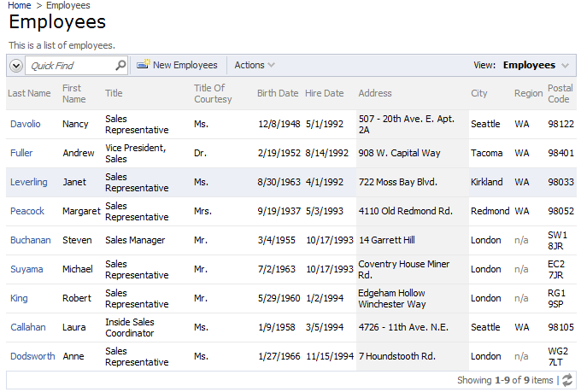
Task: Sort by Hire Date column header
Action: pyautogui.click(x=324, y=93)
